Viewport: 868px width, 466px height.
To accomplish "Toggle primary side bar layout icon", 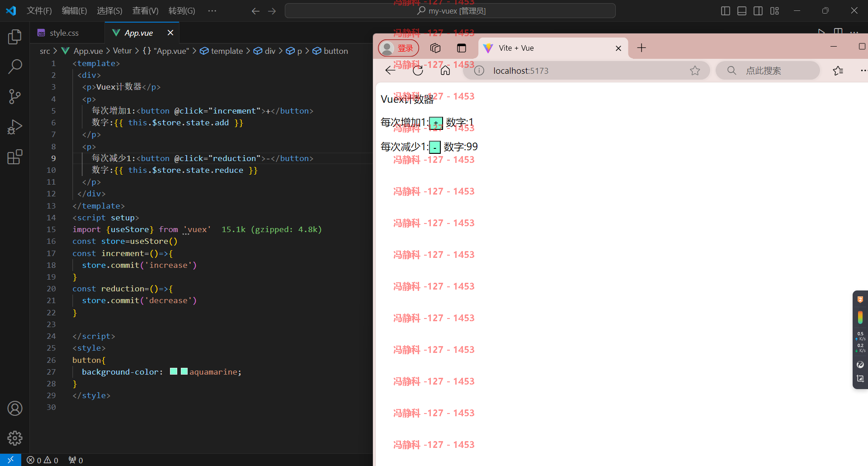I will point(726,11).
